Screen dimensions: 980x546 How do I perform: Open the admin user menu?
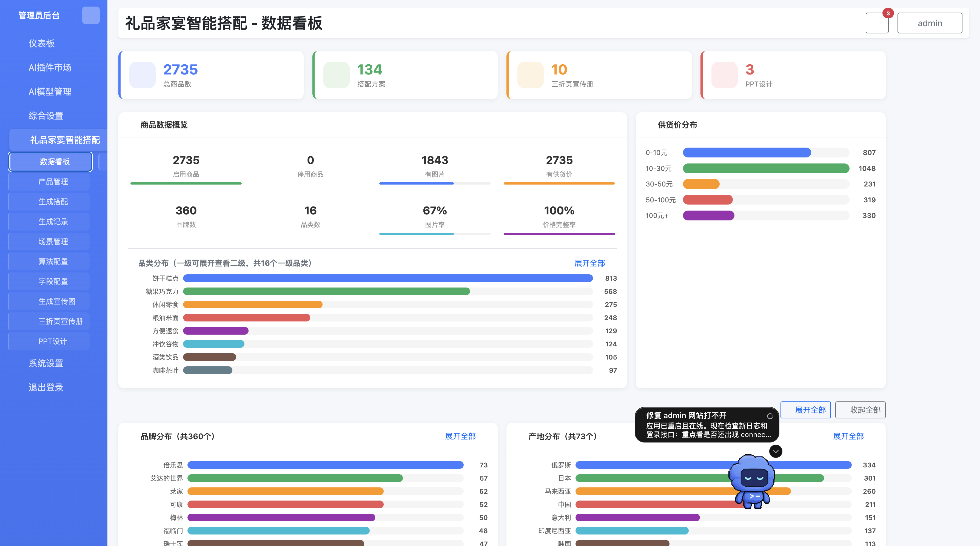click(930, 23)
